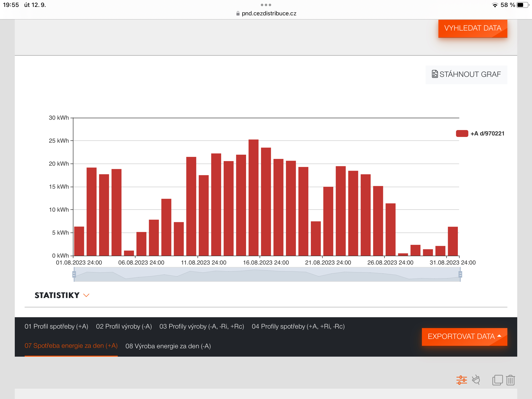Tap the three dots at top center

(x=266, y=5)
